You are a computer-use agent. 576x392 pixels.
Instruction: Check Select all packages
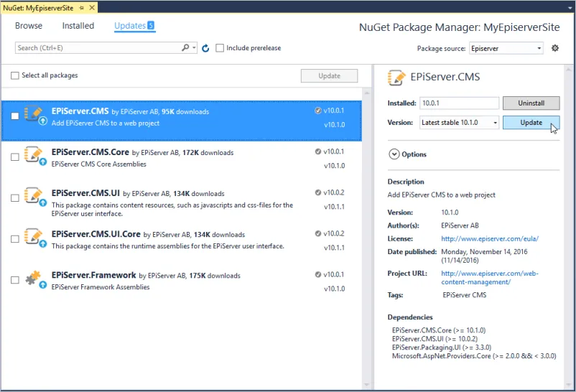point(14,75)
